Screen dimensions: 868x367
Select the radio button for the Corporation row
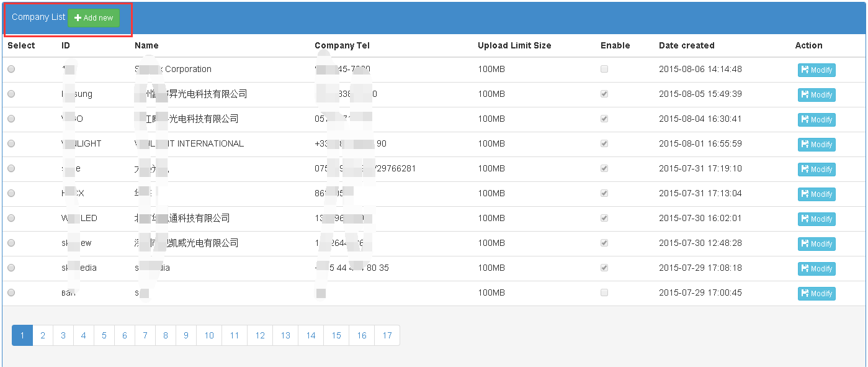point(11,69)
